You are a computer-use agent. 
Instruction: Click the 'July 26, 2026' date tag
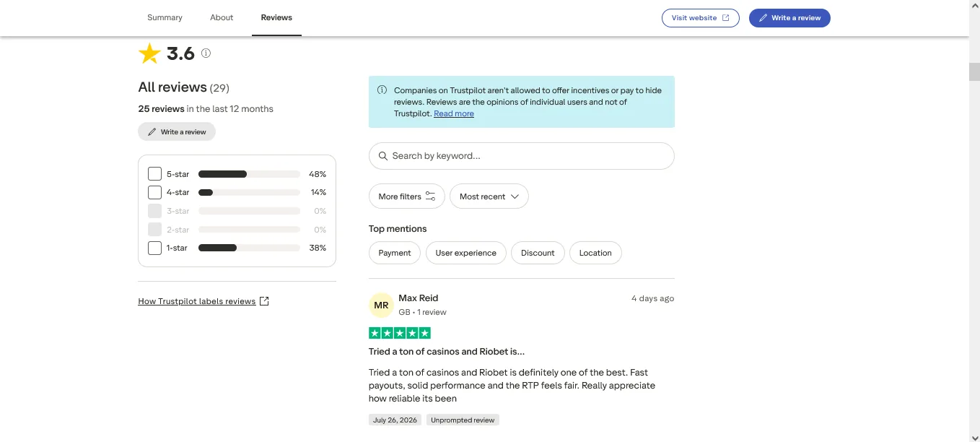pyautogui.click(x=395, y=420)
